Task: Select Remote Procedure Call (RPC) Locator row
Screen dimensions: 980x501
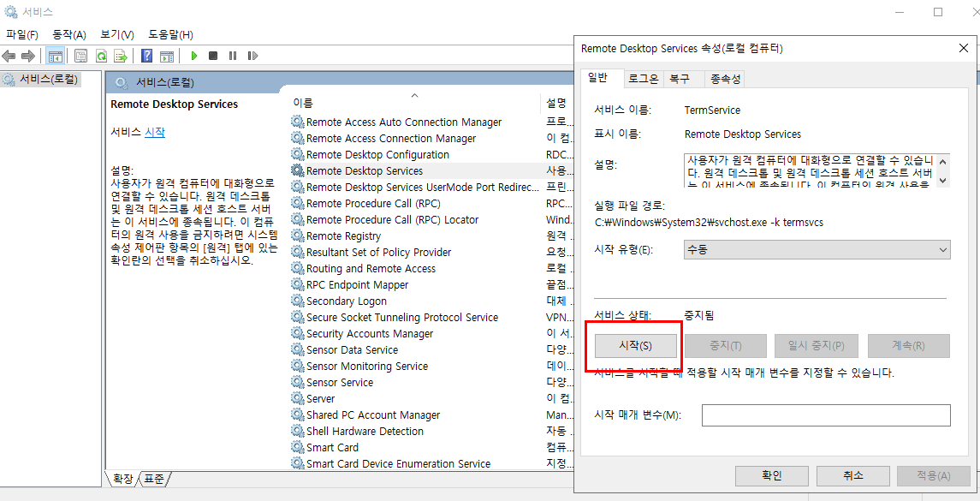Action: tap(431, 219)
